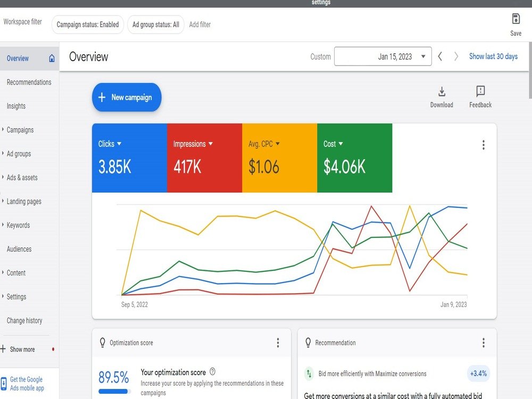Go to next date range arrow

pyautogui.click(x=456, y=56)
